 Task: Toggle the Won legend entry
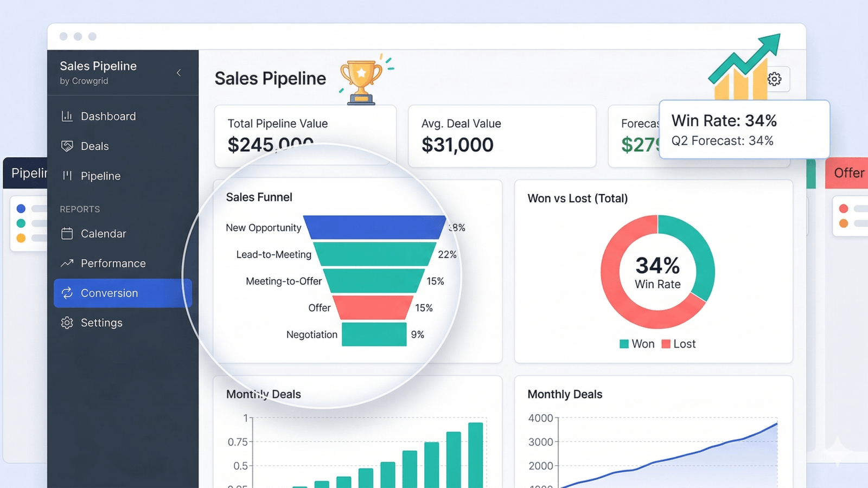(637, 344)
